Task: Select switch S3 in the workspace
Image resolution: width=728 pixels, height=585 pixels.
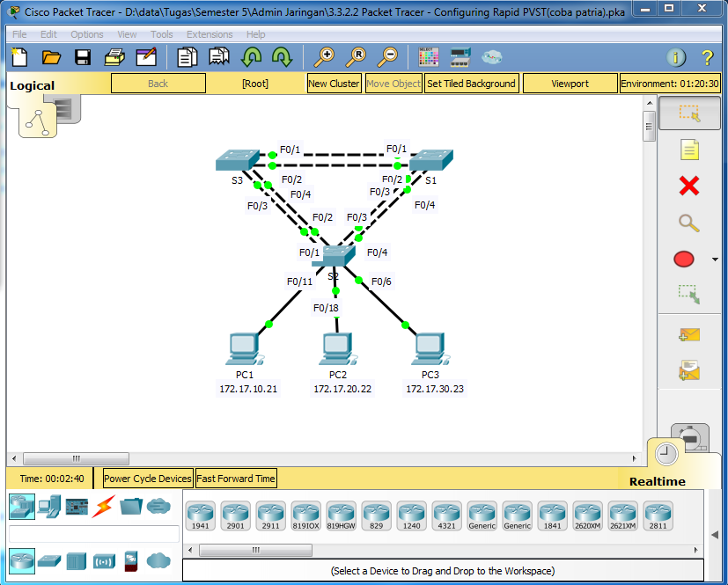Action: click(x=238, y=160)
